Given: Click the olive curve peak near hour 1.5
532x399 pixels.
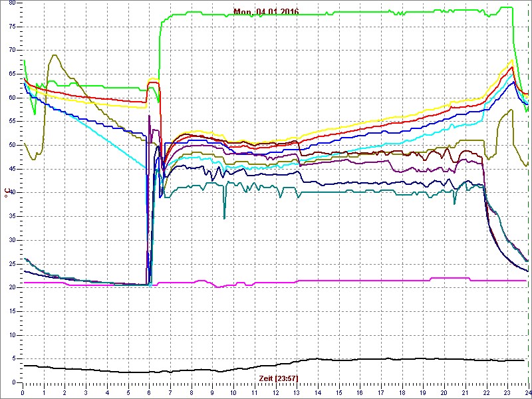Looking at the screenshot, I should (54, 55).
